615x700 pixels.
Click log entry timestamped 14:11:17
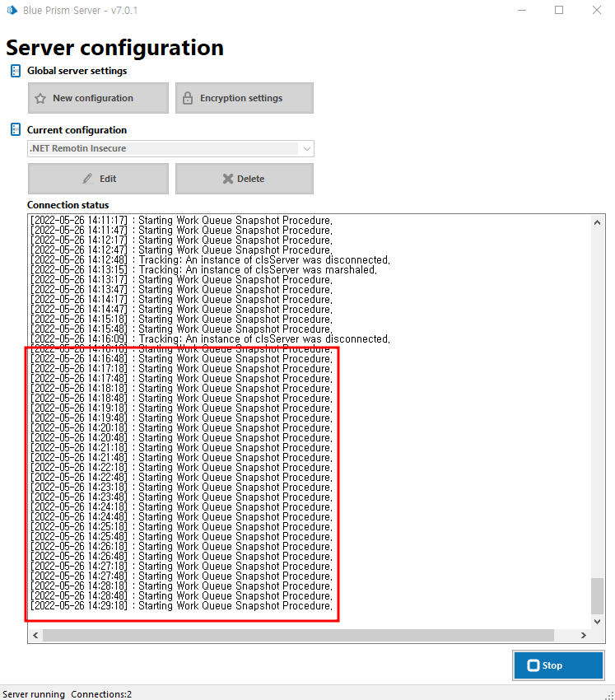coord(181,221)
